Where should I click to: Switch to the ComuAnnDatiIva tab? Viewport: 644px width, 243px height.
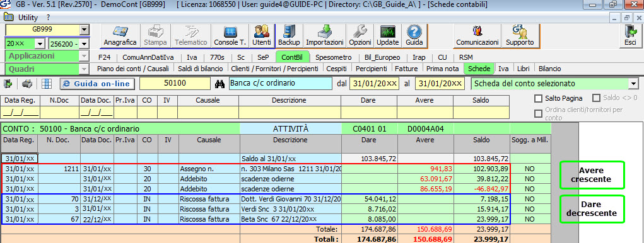click(x=148, y=57)
